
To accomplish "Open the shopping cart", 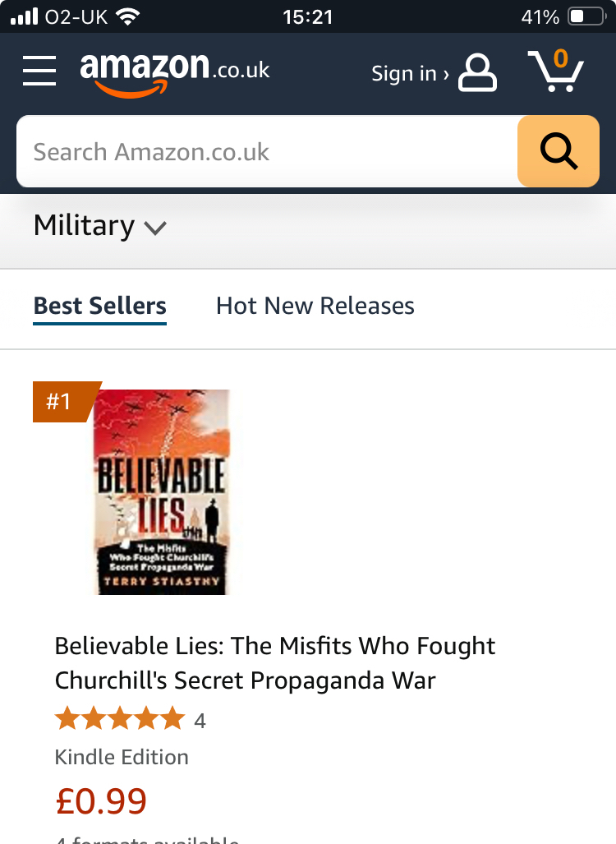I will point(555,71).
